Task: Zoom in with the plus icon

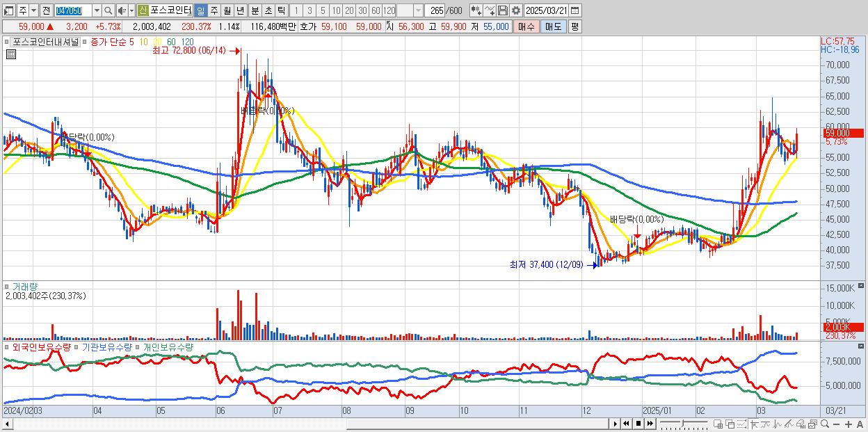Action: tap(849, 424)
